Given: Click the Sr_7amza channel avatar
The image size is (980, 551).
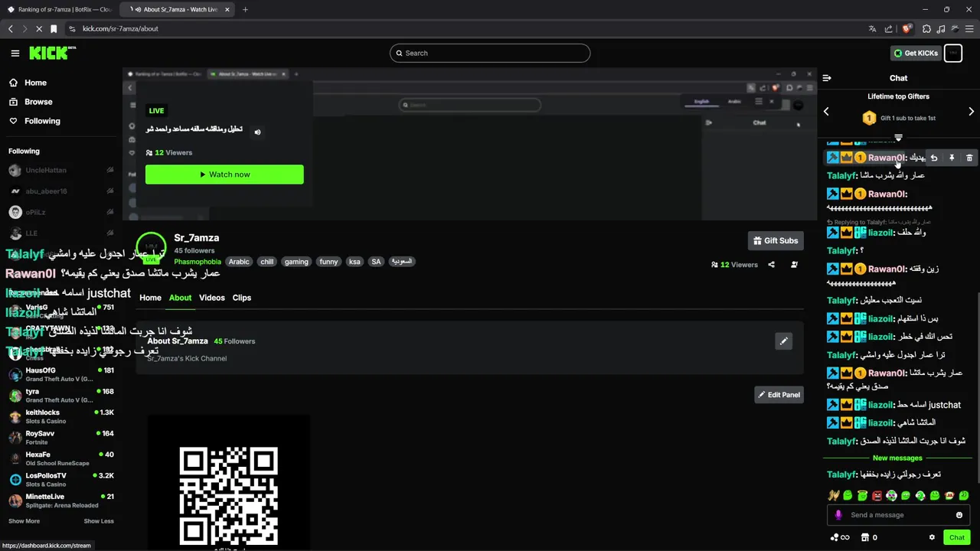Looking at the screenshot, I should [x=151, y=246].
